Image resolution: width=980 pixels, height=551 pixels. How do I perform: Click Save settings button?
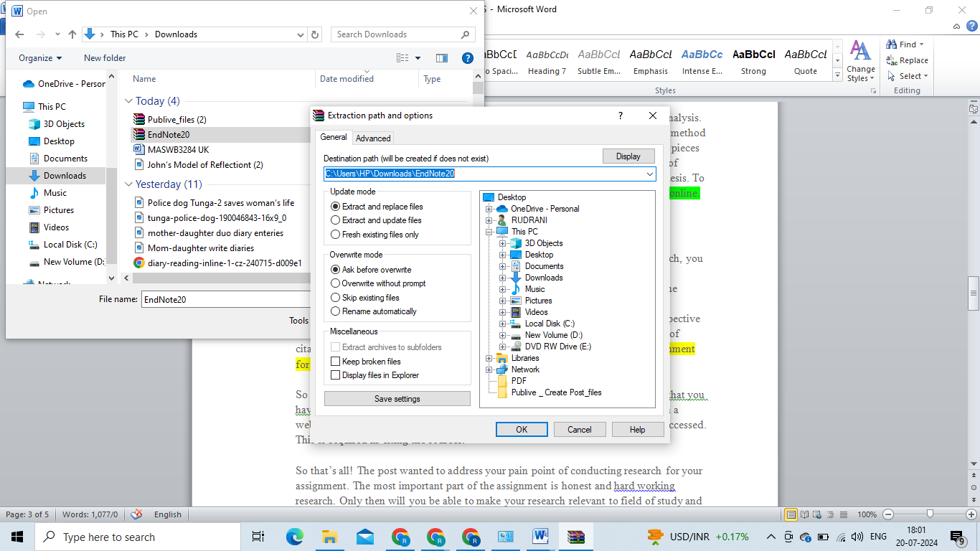[397, 399]
